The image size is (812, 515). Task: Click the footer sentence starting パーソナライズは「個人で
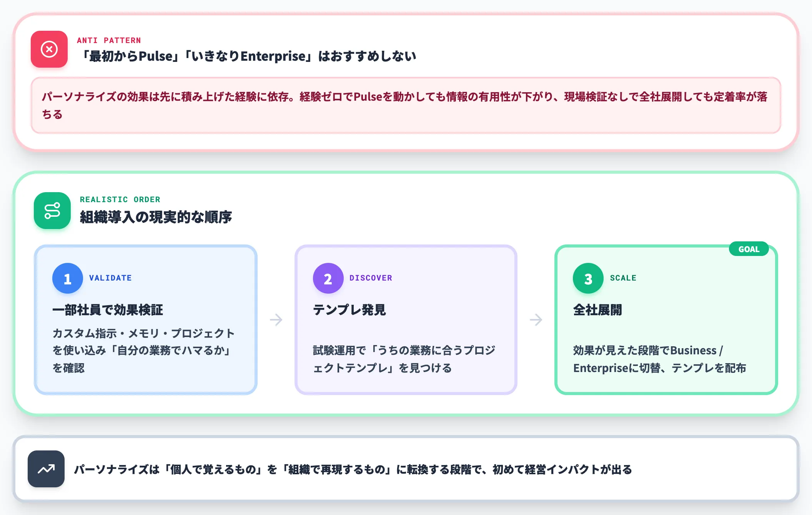[353, 469]
